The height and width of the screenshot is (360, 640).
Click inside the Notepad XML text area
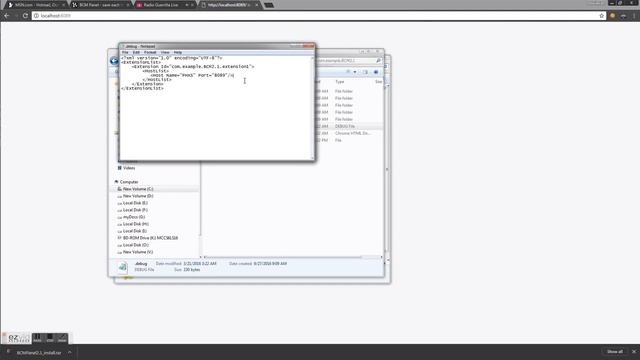pos(216,107)
